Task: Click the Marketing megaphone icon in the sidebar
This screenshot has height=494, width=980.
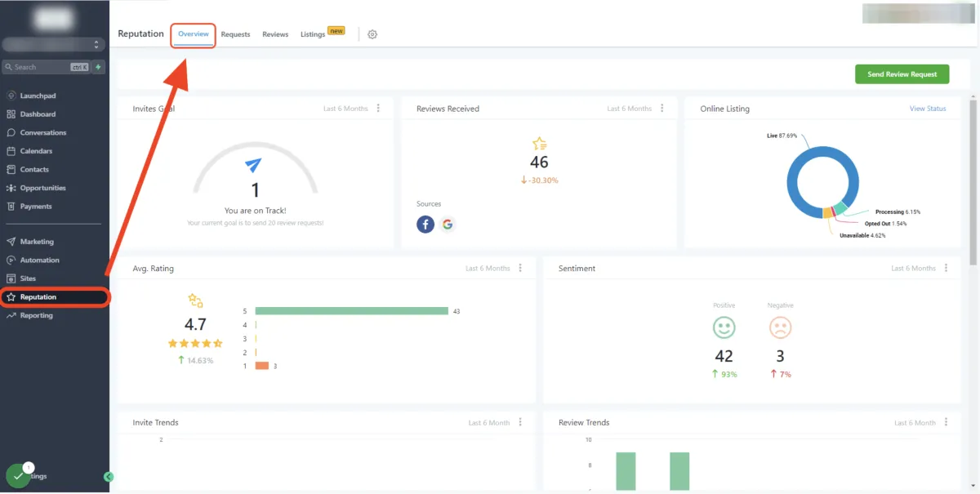Action: pos(11,242)
